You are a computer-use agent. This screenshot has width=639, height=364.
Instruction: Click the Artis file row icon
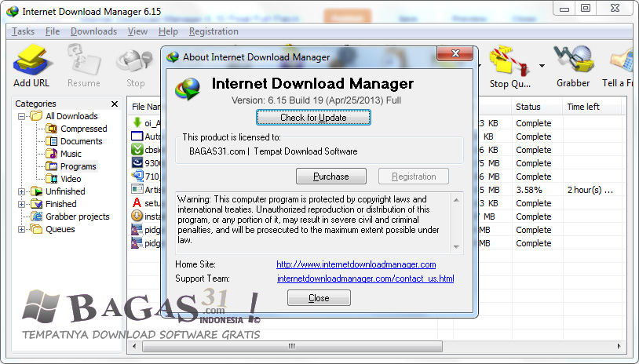(x=137, y=189)
